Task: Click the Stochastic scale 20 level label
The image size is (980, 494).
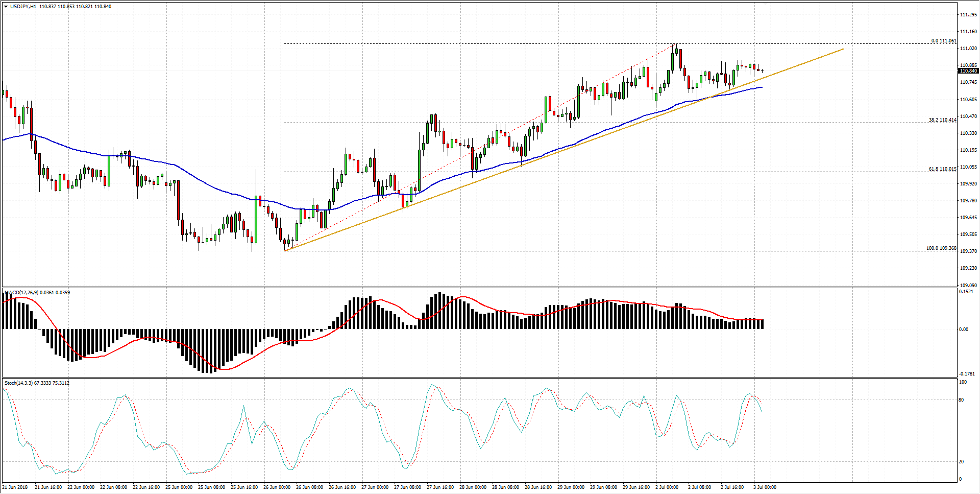Action: tap(962, 462)
